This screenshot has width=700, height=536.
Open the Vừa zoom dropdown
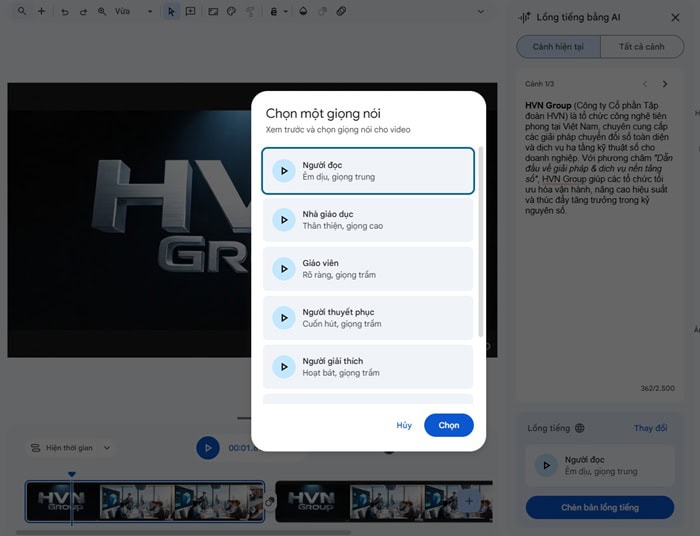click(133, 12)
